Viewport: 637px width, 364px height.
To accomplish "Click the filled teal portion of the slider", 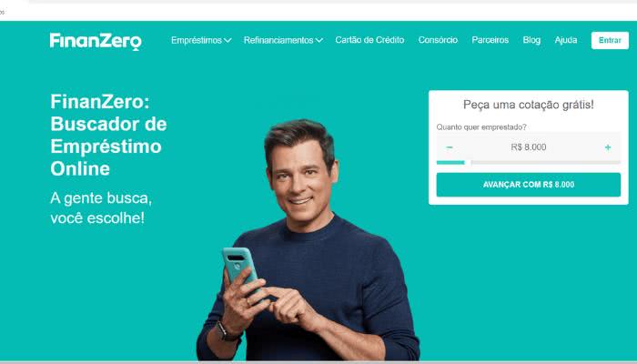I will (450, 163).
